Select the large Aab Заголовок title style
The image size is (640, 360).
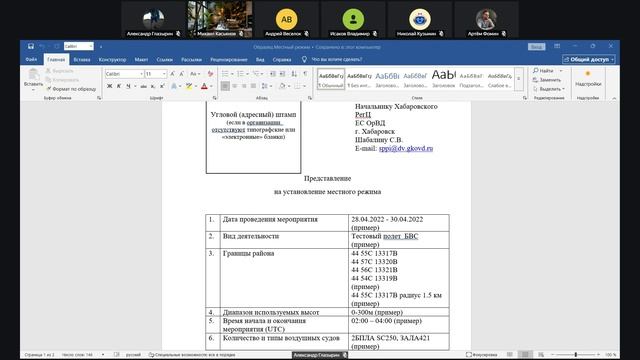coord(443,79)
